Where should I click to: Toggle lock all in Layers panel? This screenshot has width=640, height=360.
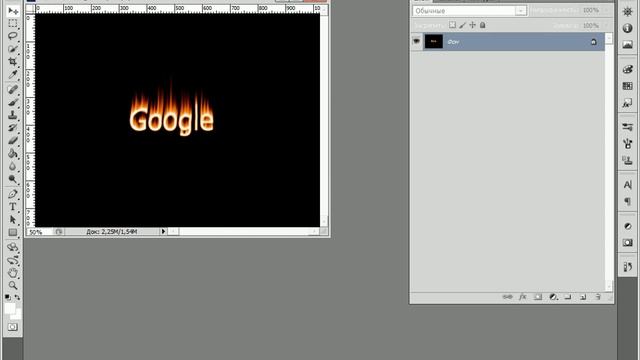[x=482, y=25]
